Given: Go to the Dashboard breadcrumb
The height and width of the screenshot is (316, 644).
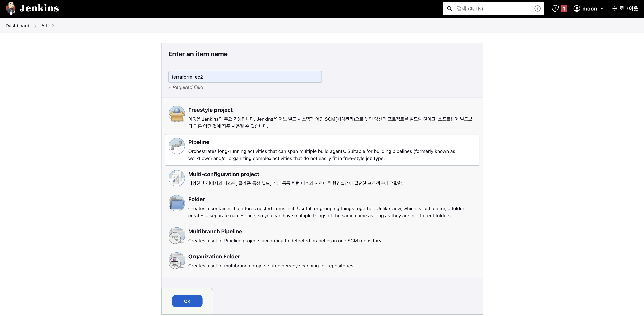Looking at the screenshot, I should tap(17, 26).
